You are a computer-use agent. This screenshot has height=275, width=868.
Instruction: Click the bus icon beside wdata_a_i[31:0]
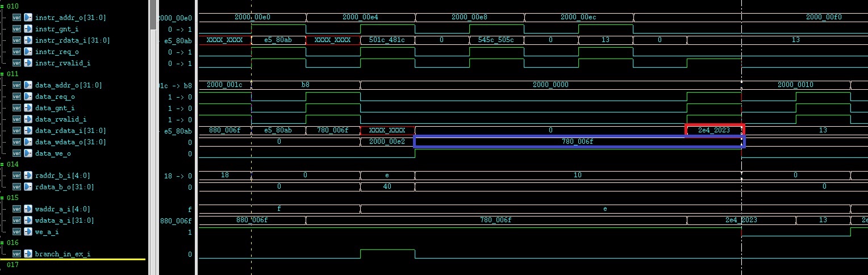tap(27, 220)
